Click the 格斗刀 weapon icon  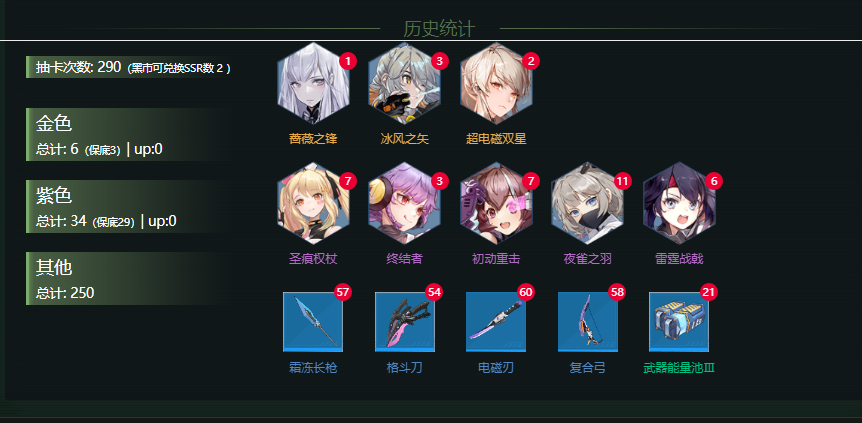pyautogui.click(x=405, y=322)
